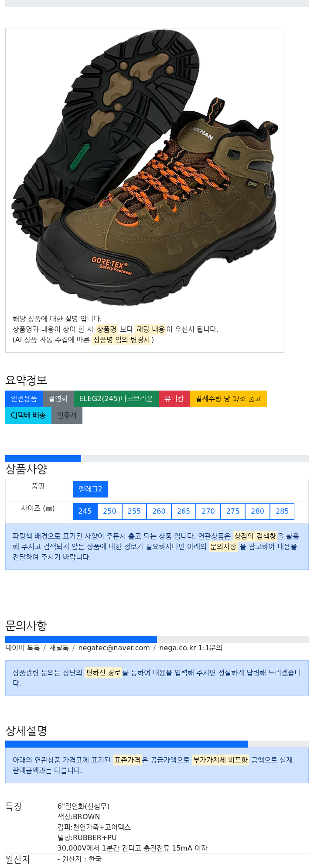
Task: Click the 절연화 gray tag
Action: point(58,398)
